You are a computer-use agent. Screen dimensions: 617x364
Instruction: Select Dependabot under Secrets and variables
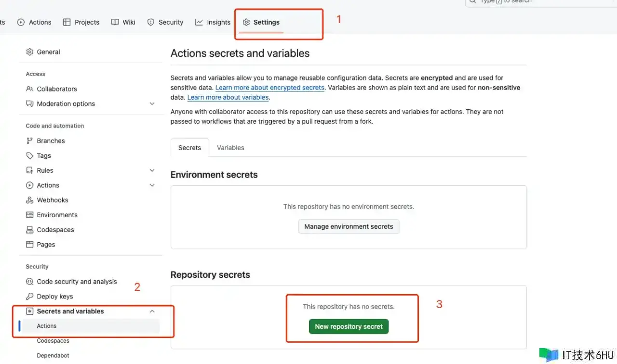pyautogui.click(x=53, y=356)
